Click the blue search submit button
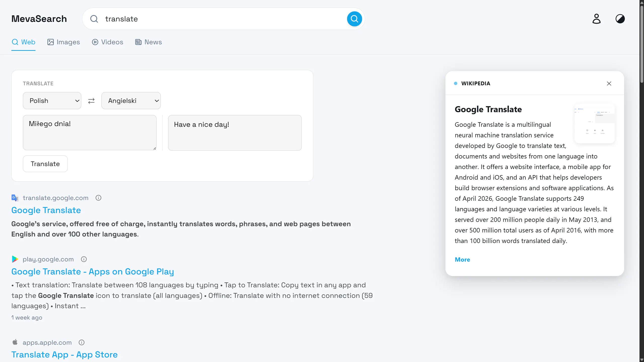 [354, 19]
